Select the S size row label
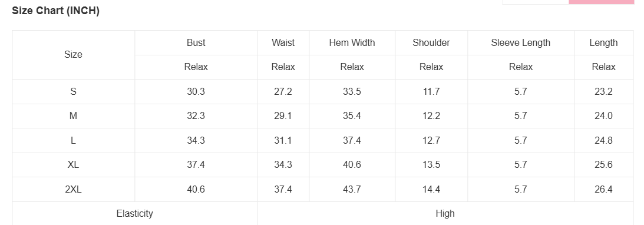Screen dimensions: 644x225 coord(73,91)
